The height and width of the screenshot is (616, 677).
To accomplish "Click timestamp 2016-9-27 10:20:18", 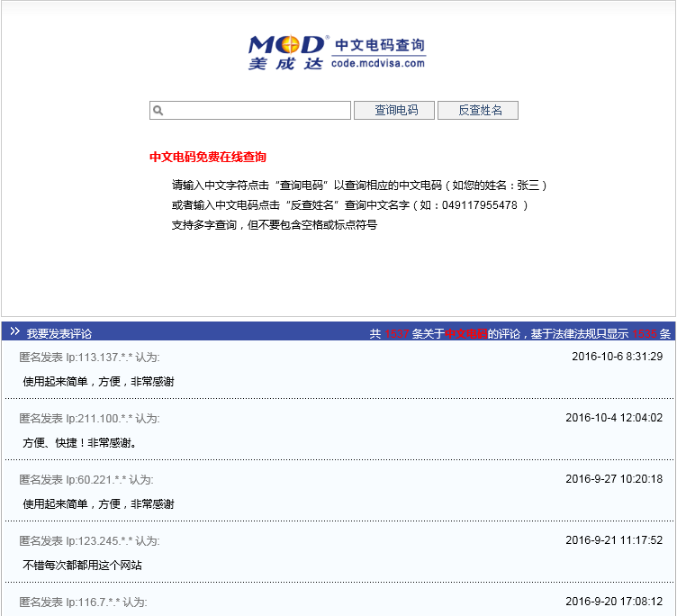I will (x=614, y=478).
